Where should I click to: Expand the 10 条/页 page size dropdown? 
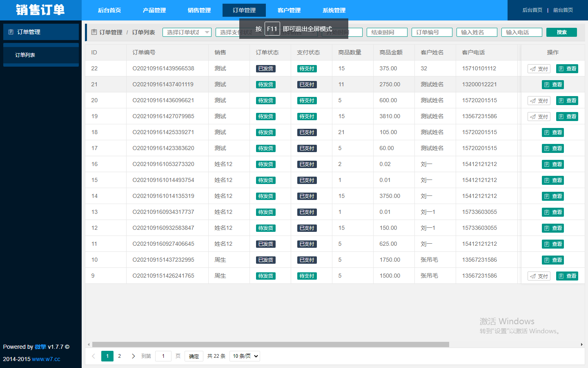point(245,356)
